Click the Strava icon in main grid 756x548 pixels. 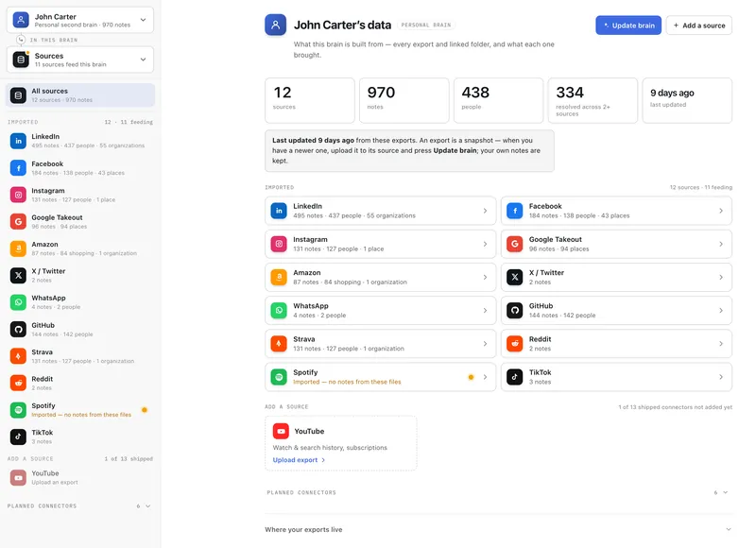[279, 344]
